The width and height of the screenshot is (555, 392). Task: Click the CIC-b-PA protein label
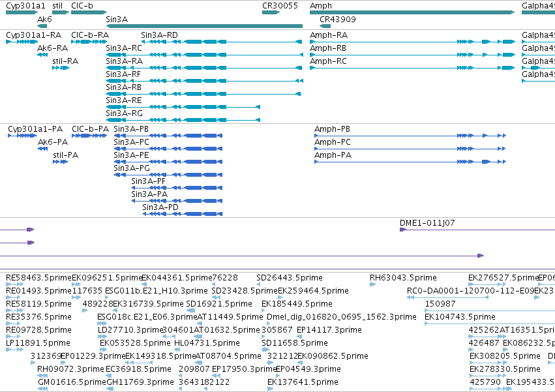90,129
